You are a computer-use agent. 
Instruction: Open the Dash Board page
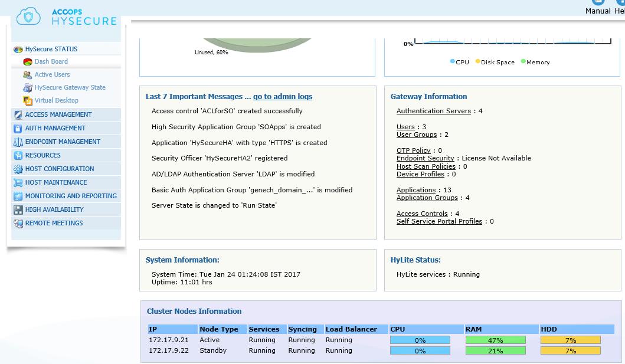pos(51,61)
